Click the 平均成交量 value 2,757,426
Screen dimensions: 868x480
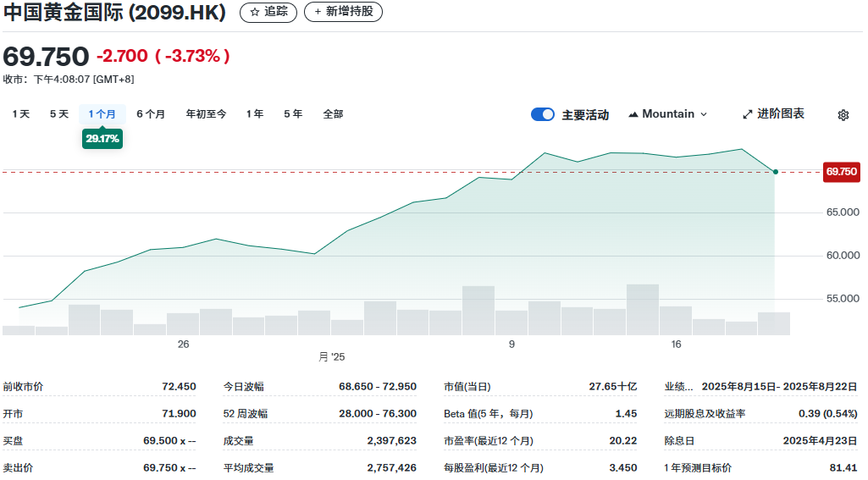391,468
